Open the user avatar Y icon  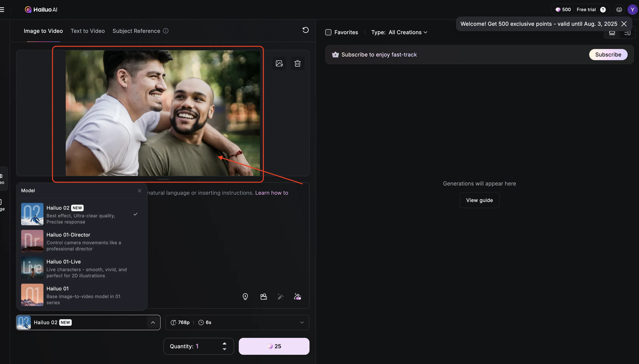632,10
